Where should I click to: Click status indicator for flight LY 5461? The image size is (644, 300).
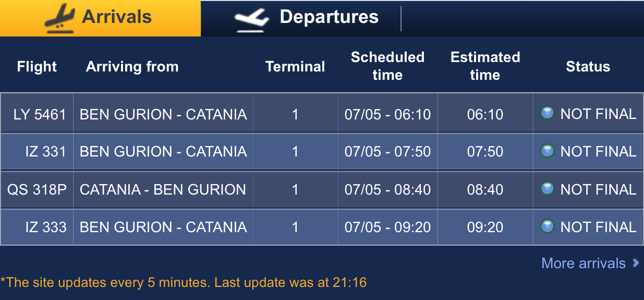tap(547, 113)
